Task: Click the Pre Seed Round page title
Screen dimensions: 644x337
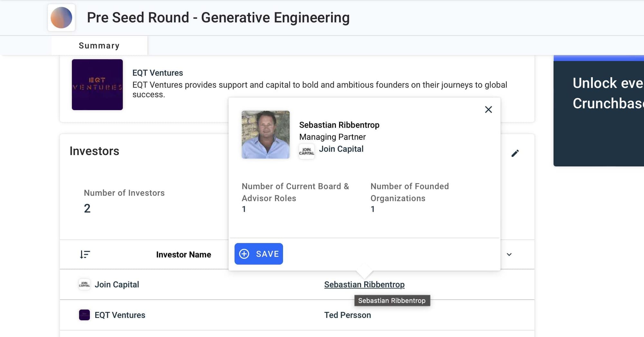Action: click(x=218, y=17)
